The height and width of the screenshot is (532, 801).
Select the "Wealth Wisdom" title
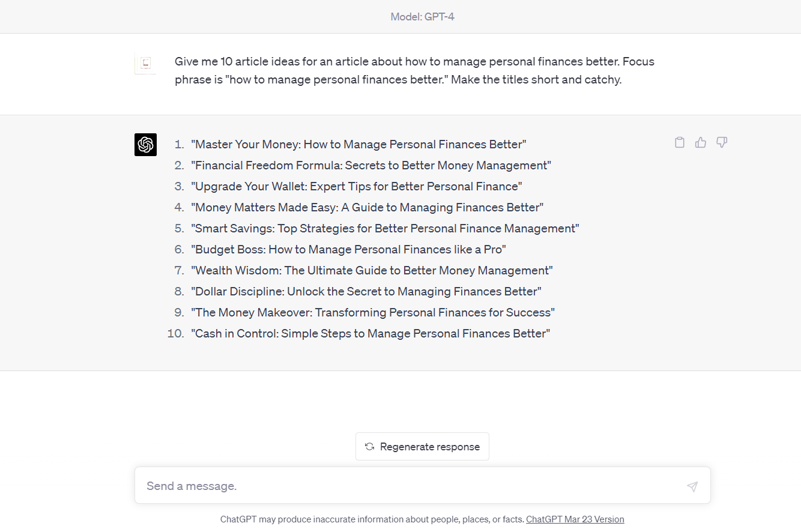click(x=372, y=270)
